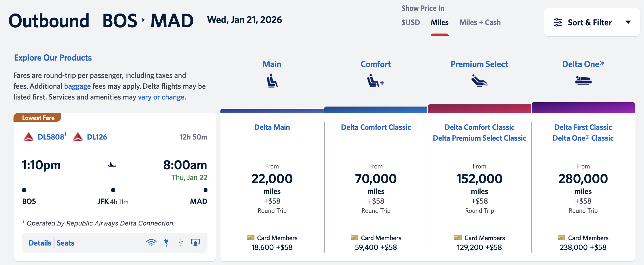Screen dimensions: 644x265
Task: Click the USB port amenity icon
Action: point(181,243)
